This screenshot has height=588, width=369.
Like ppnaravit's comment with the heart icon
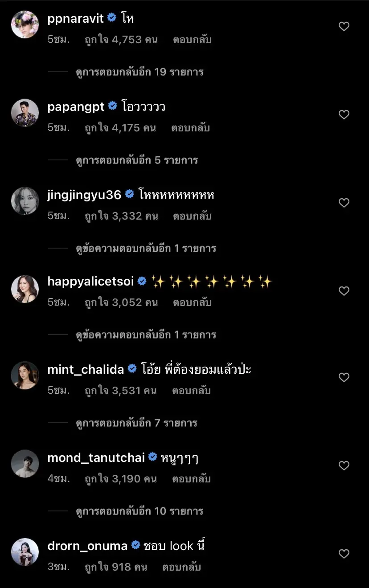point(344,27)
